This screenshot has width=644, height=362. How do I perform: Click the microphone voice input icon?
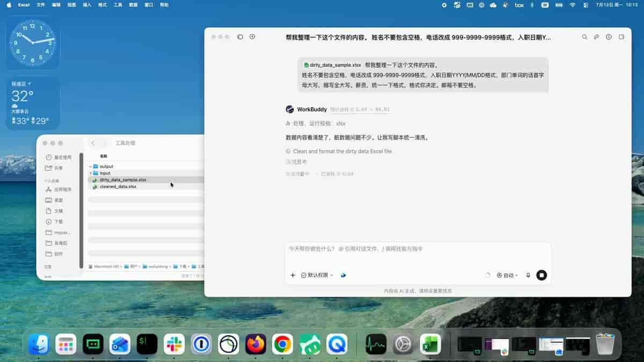pyautogui.click(x=528, y=275)
